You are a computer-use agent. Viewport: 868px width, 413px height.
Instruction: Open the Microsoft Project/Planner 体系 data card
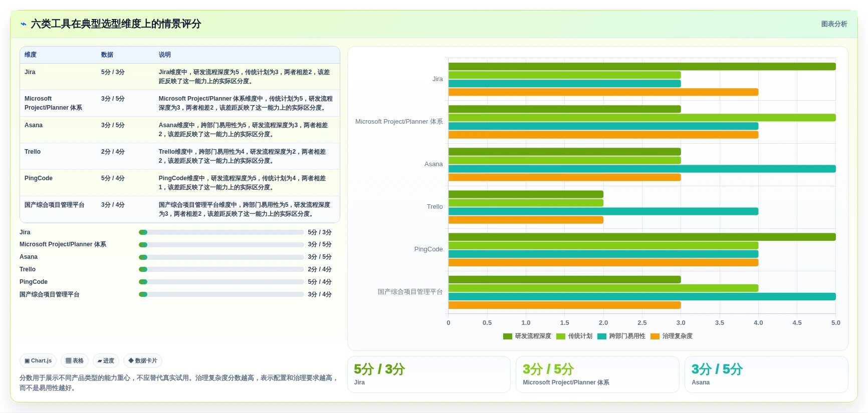[x=597, y=374]
